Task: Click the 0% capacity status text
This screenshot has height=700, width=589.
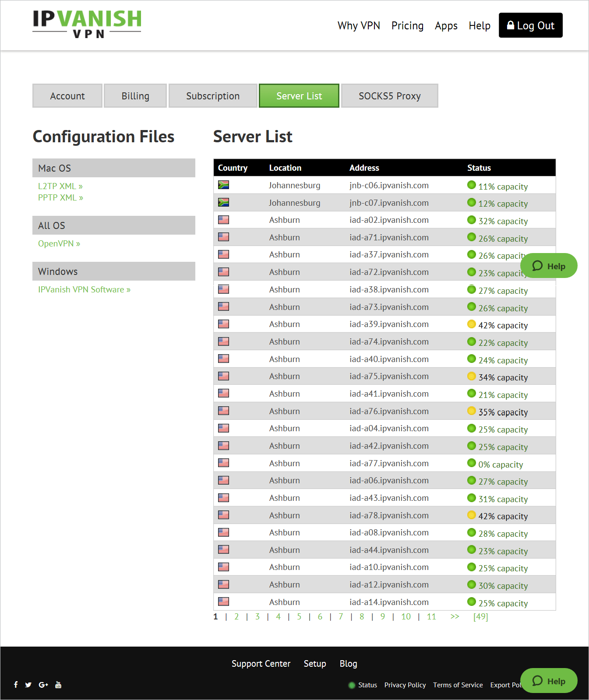Action: click(501, 464)
